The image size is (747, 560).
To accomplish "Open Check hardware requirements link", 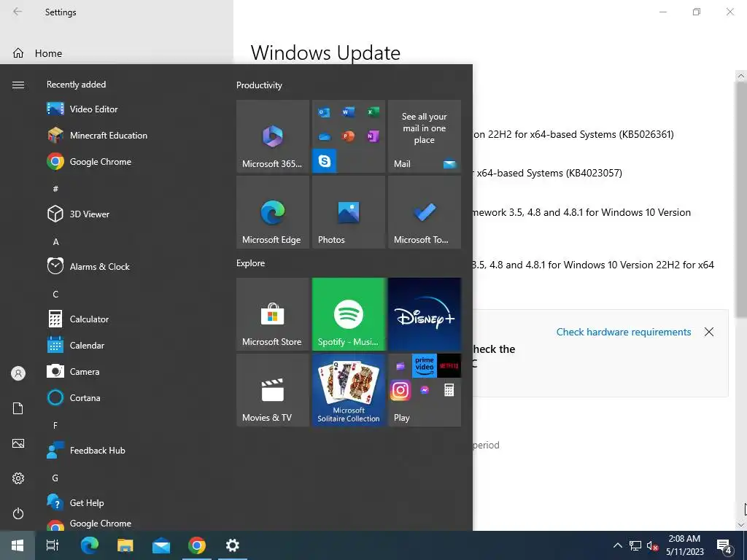I will (624, 332).
